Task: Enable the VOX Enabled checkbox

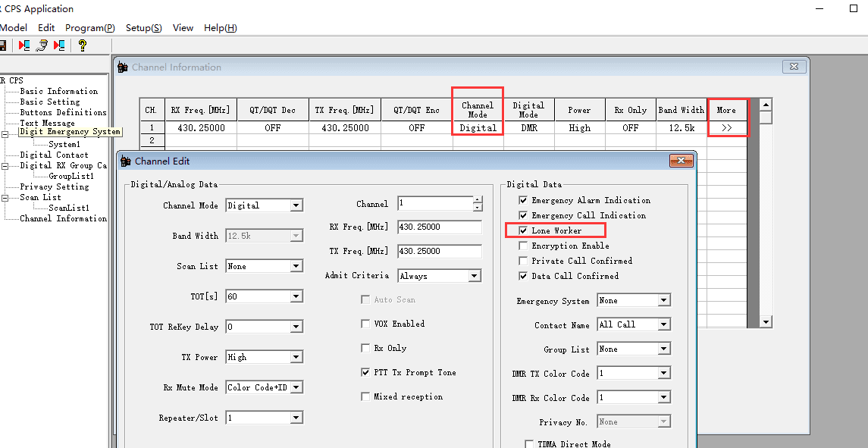Action: coord(366,324)
